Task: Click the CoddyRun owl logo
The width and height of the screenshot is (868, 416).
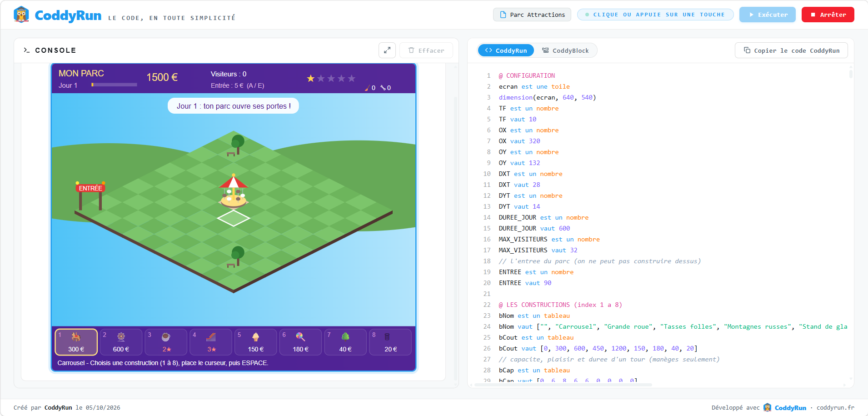Action: (21, 15)
